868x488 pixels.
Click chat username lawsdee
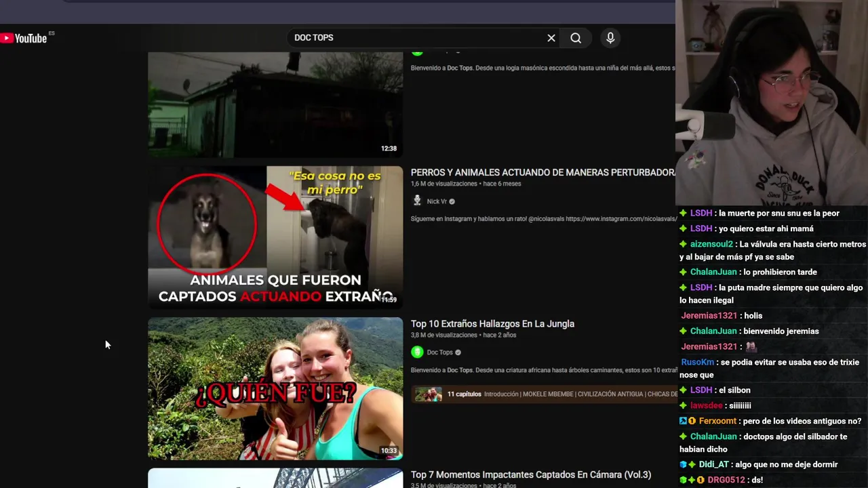[706, 405]
